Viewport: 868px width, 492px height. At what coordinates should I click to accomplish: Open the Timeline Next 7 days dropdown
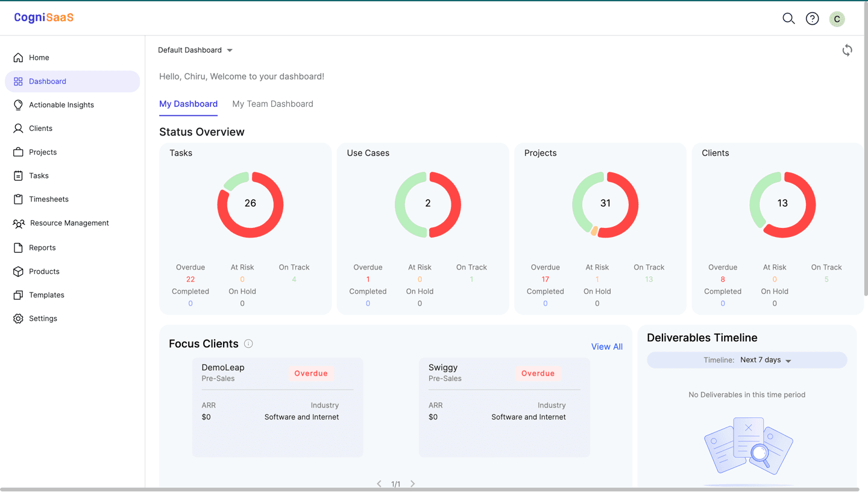(766, 360)
